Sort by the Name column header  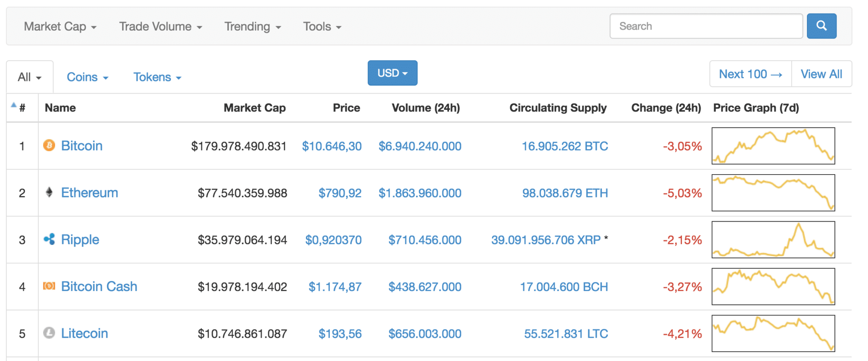click(x=60, y=108)
